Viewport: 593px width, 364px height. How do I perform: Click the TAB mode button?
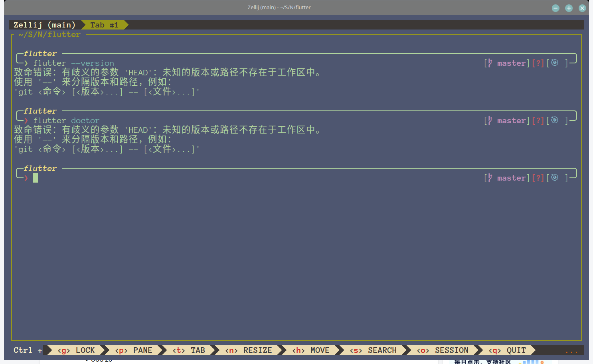tap(189, 350)
